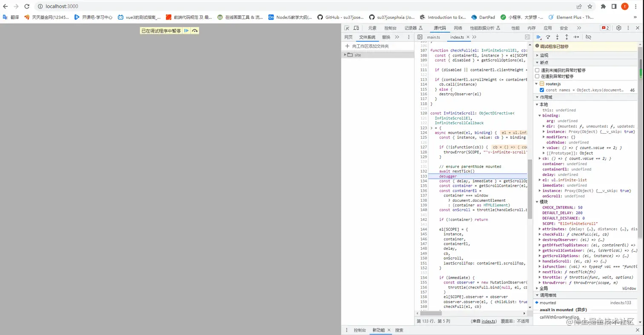Collapse the 本地 local scope
The width and height of the screenshot is (644, 335).
click(537, 104)
